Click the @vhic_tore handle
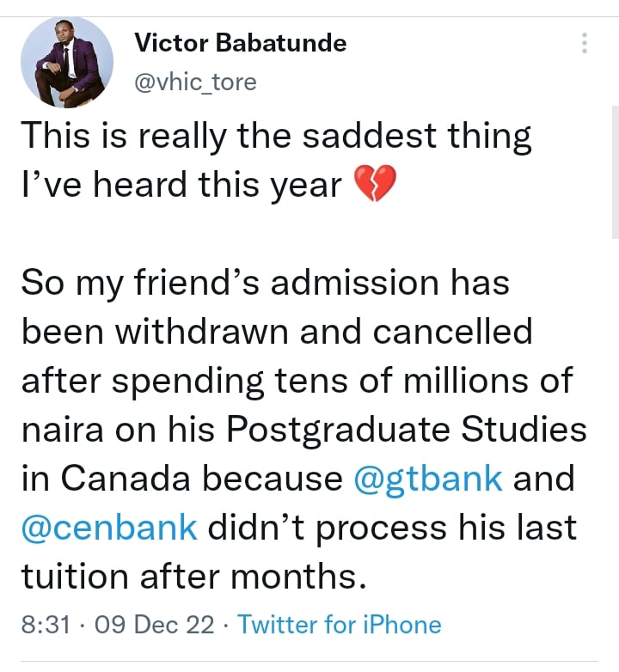Screen dimensions: 619x672 [x=195, y=82]
